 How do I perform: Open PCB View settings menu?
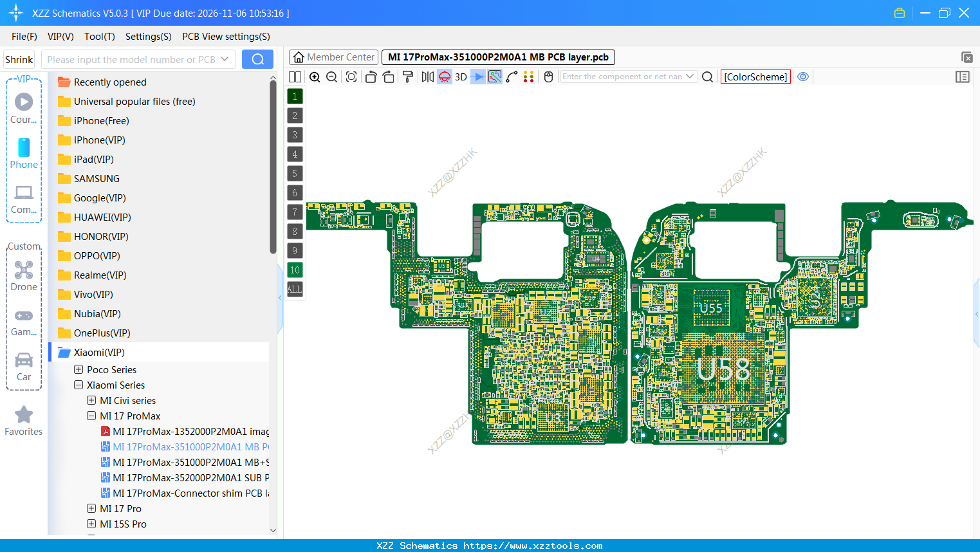(x=225, y=37)
